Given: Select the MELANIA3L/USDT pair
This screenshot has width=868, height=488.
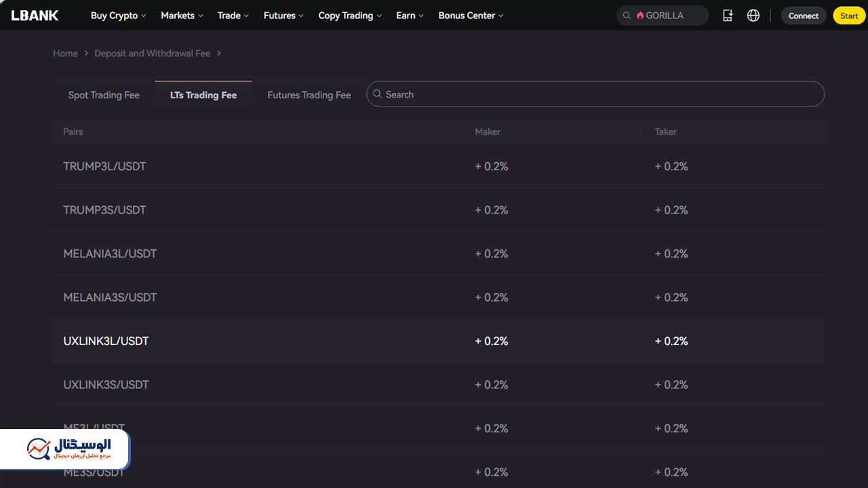Looking at the screenshot, I should coord(110,253).
